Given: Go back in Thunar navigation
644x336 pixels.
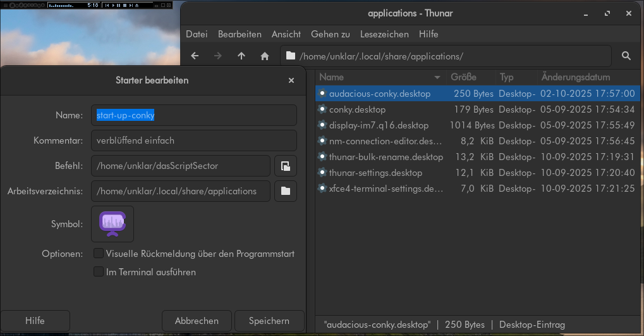Looking at the screenshot, I should coord(195,56).
